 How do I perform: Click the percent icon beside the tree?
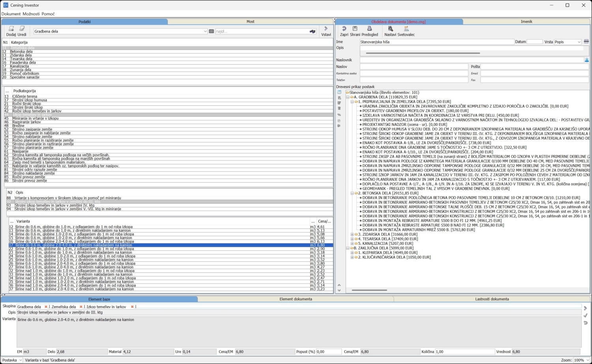(x=339, y=115)
